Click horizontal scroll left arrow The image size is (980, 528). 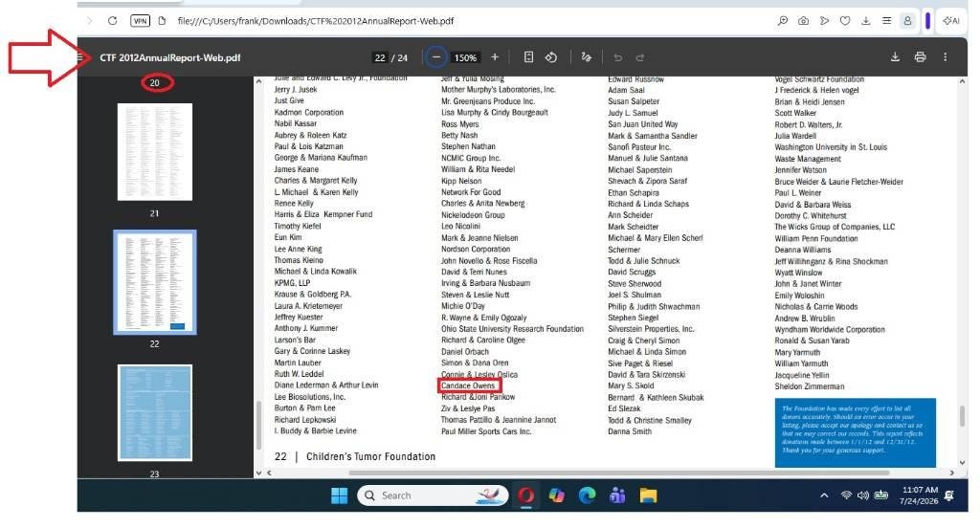point(269,473)
